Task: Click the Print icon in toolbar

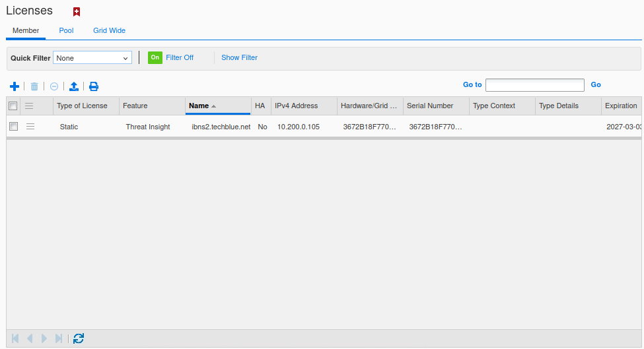Action: coord(94,86)
